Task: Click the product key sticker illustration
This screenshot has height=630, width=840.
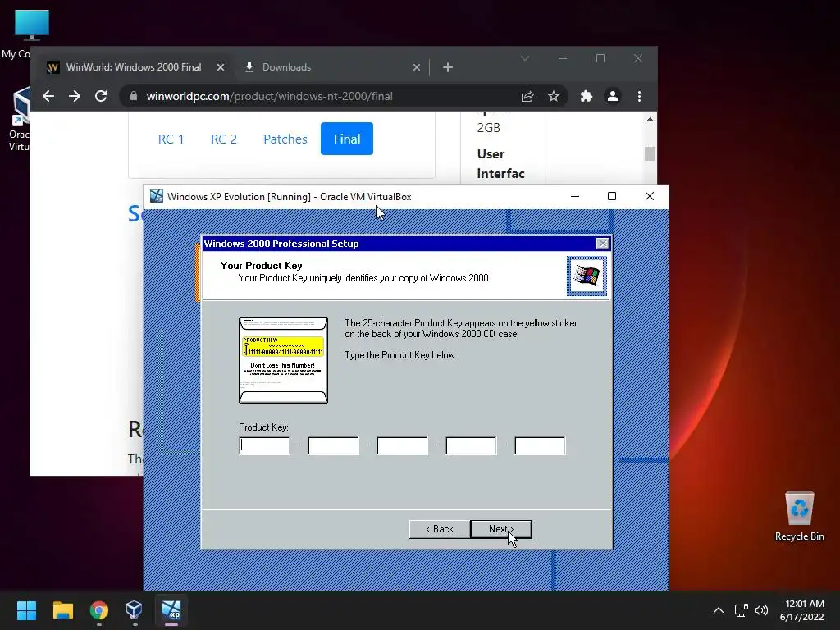Action: pos(283,360)
